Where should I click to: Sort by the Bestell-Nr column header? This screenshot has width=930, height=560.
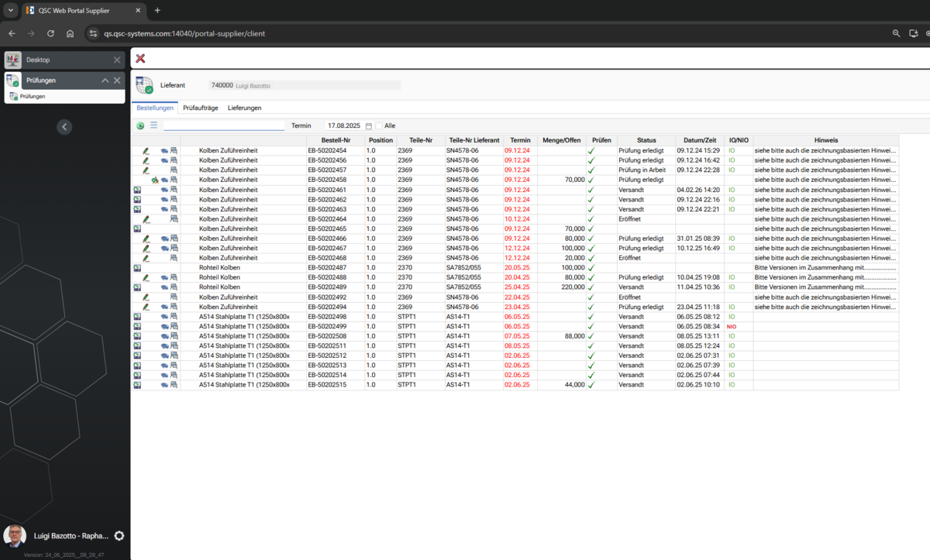pos(336,140)
